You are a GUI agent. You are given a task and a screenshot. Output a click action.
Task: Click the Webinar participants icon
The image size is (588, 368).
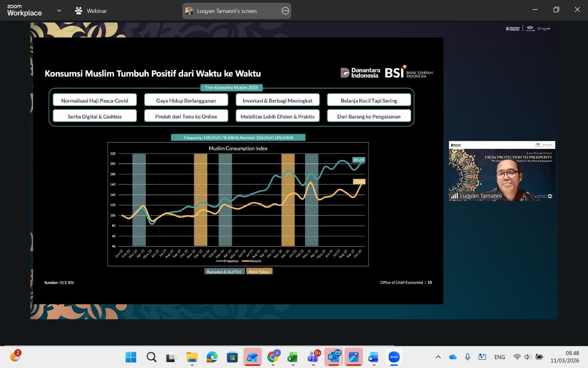(x=79, y=11)
